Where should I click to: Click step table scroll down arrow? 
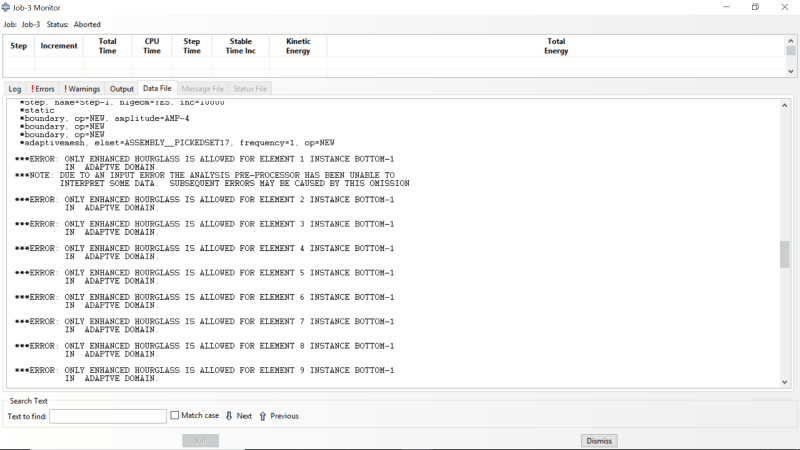pos(791,71)
